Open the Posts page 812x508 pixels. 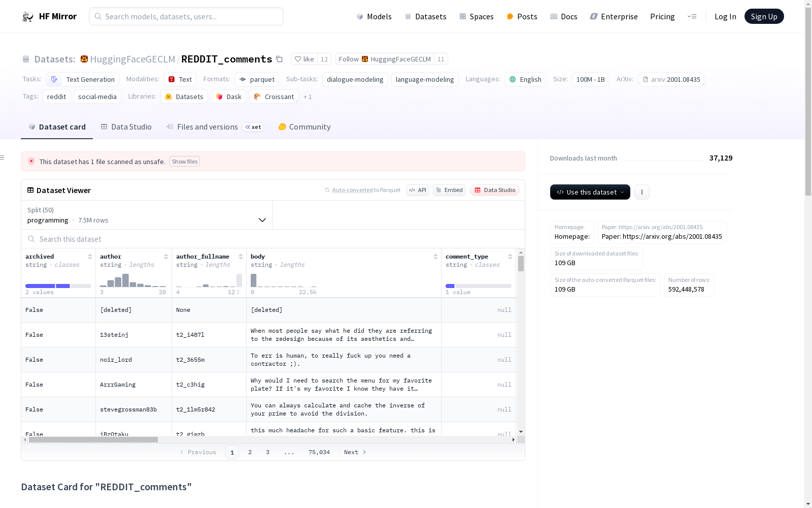click(522, 17)
